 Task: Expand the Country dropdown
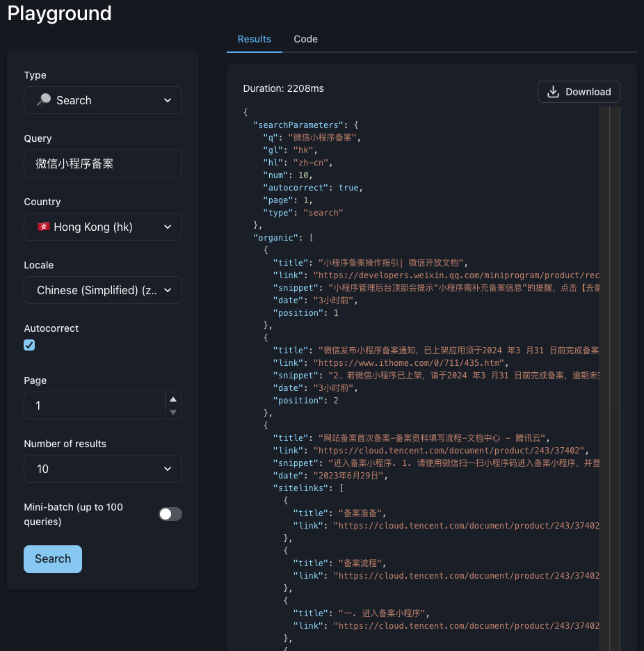tap(103, 227)
